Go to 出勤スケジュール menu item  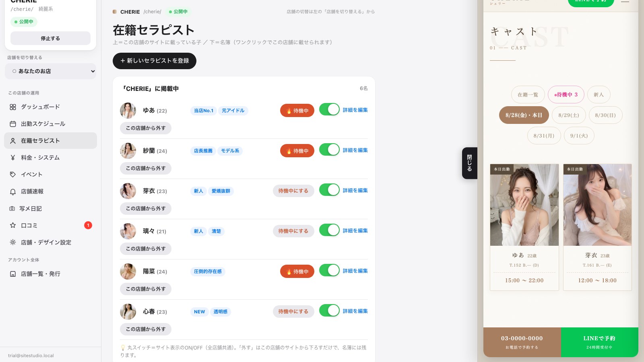[50, 124]
